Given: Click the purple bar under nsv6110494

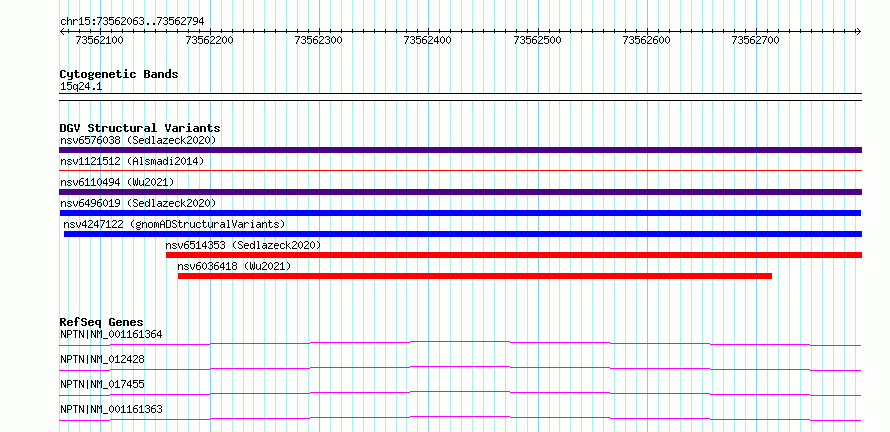Looking at the screenshot, I should (460, 192).
